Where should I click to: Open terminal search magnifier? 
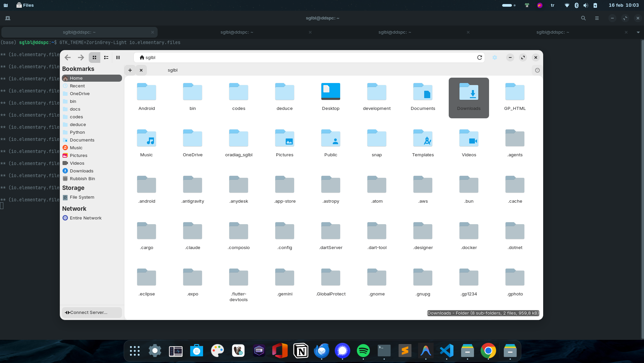click(x=583, y=18)
